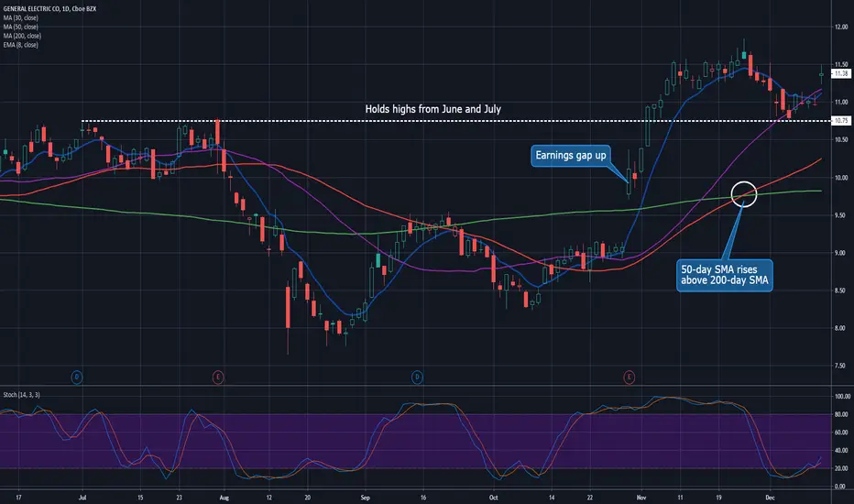Screen dimensions: 854x504
Task: Click the 100.00 stochastic axis label
Action: tap(842, 396)
